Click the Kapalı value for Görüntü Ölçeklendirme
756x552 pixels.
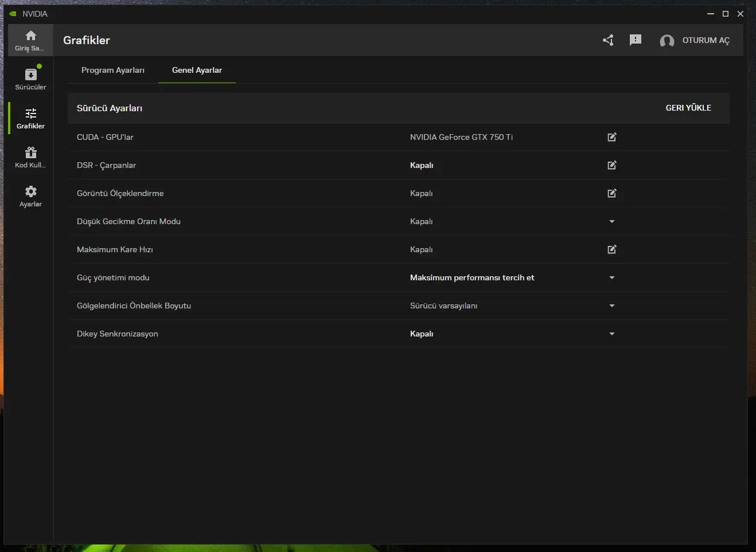coord(421,193)
